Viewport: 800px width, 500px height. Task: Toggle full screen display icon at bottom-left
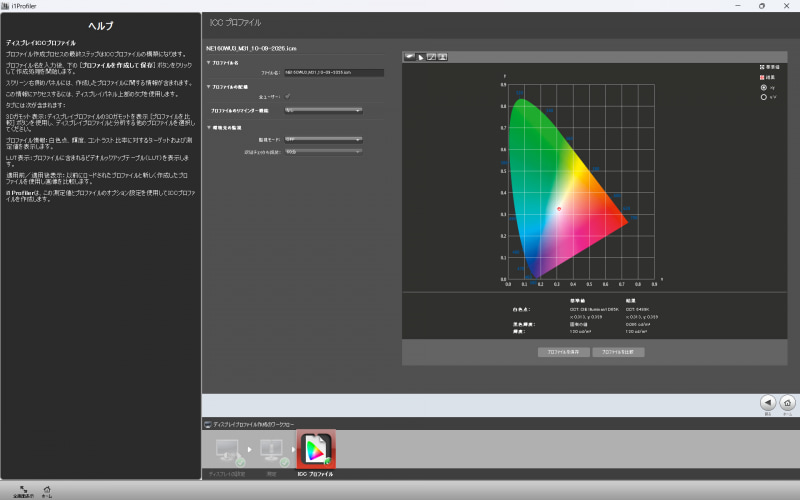point(23,489)
